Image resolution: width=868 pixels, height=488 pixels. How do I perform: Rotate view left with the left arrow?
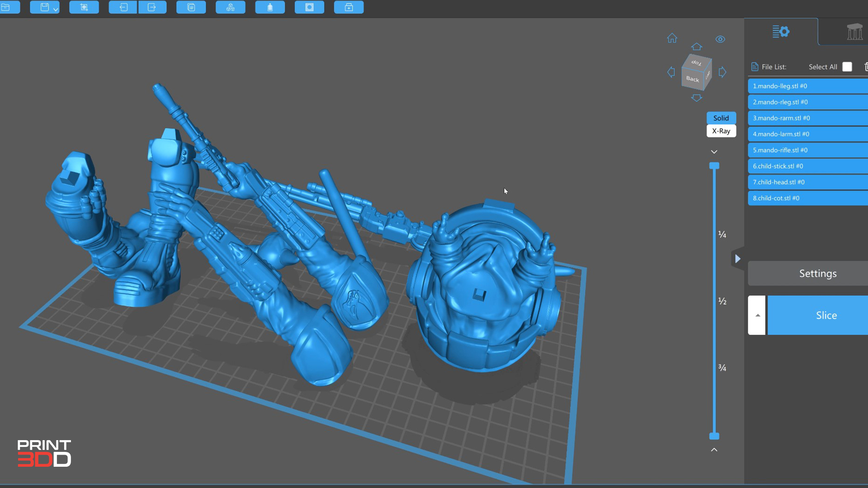tap(671, 72)
